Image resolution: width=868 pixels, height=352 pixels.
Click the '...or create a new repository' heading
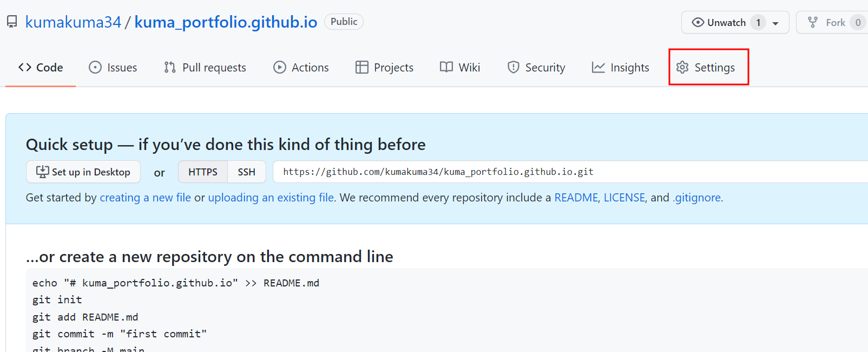pyautogui.click(x=209, y=256)
